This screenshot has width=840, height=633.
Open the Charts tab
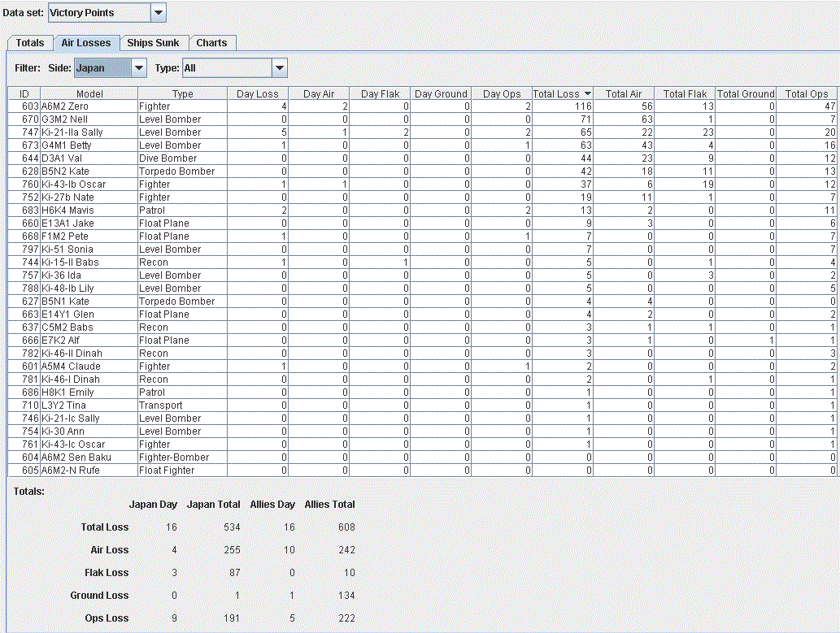[211, 43]
